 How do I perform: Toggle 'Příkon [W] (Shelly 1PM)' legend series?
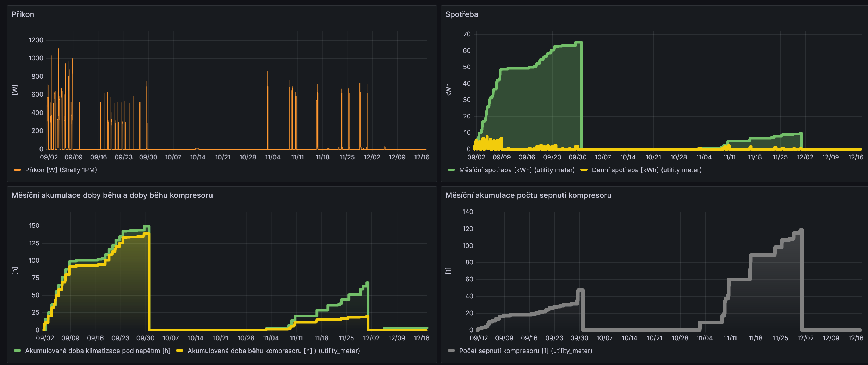click(x=61, y=170)
